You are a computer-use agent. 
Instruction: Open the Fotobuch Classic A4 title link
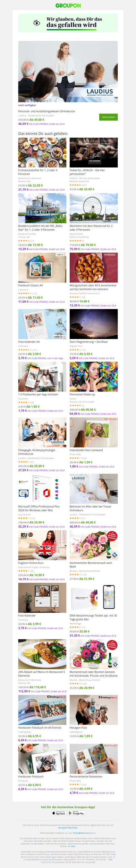31,285
